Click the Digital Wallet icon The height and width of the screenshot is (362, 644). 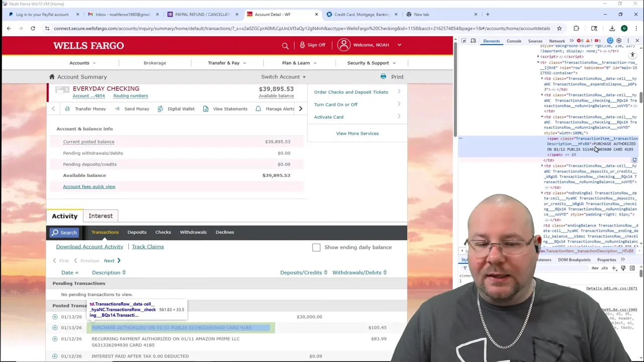point(160,109)
